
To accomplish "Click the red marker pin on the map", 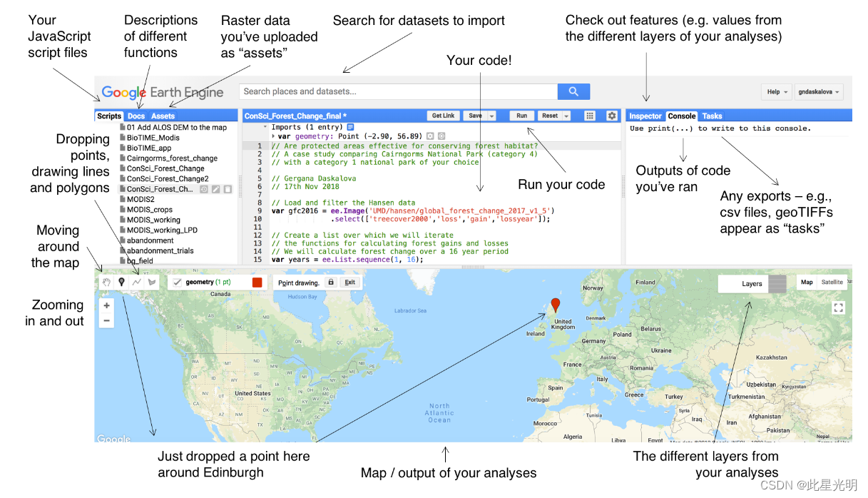I will tap(556, 307).
